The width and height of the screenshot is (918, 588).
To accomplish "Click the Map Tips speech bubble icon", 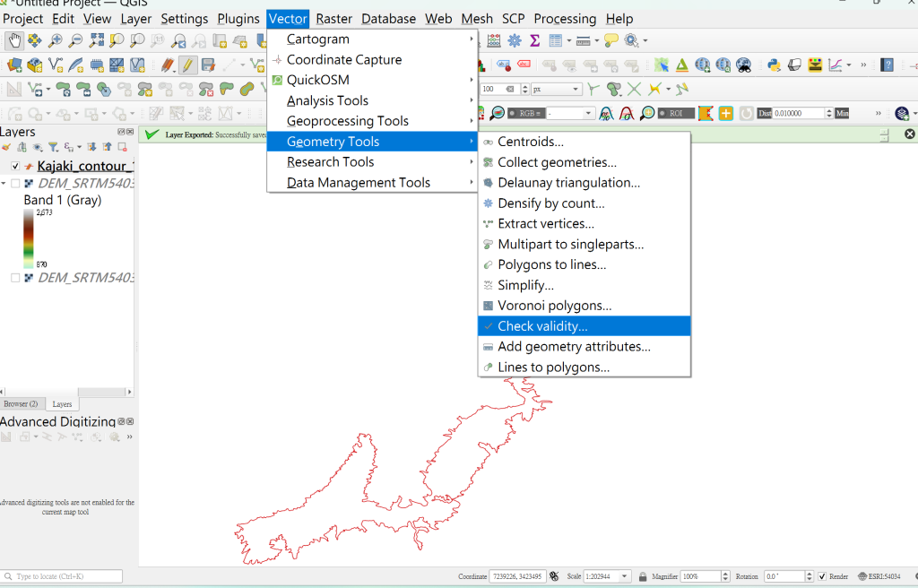I will point(611,40).
